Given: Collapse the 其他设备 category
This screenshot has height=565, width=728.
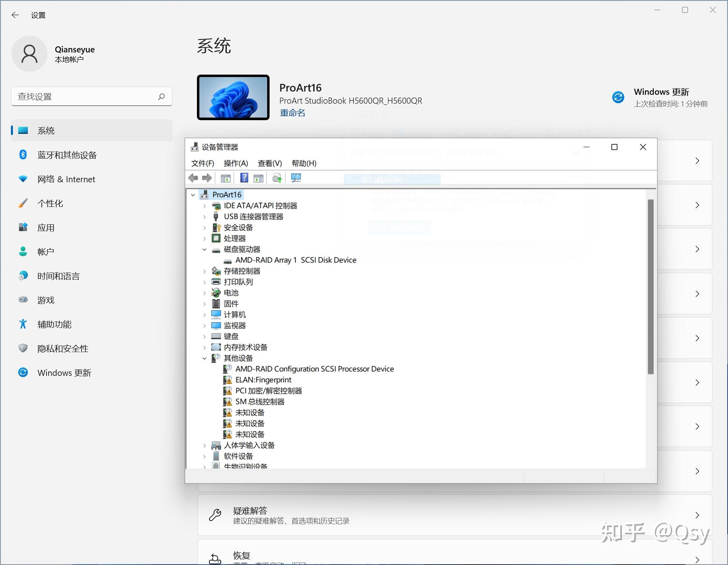Looking at the screenshot, I should [x=204, y=358].
